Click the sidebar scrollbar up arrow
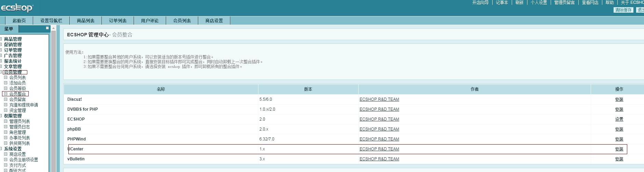This screenshot has width=644, height=172. click(53, 28)
